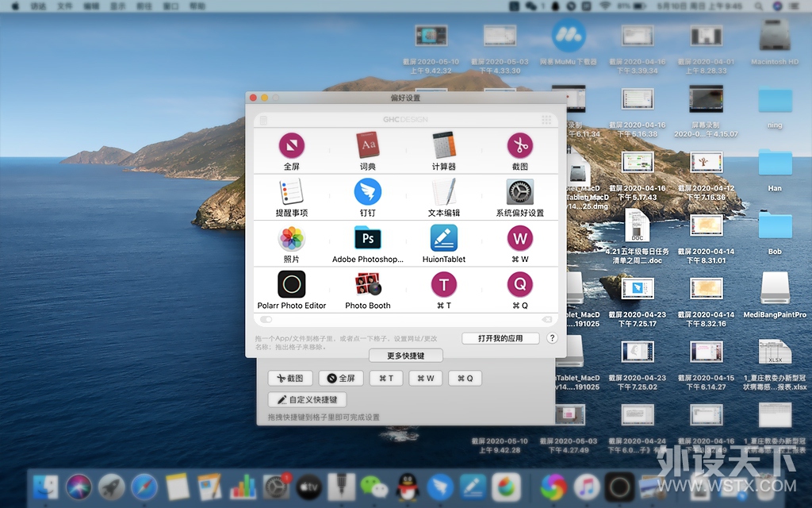Viewport: 812px width, 508px height.
Task: Pick the 全屏 shortcut button in the drawer
Action: pos(341,379)
